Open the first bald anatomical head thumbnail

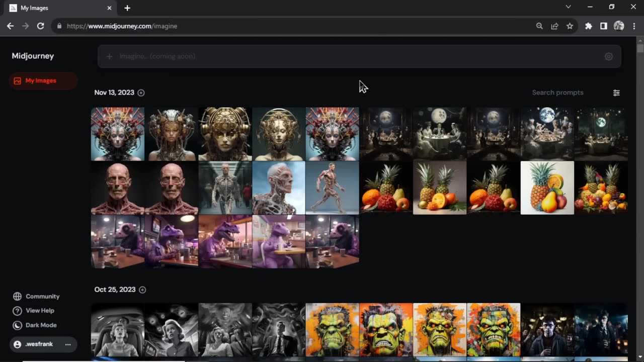pos(118,188)
